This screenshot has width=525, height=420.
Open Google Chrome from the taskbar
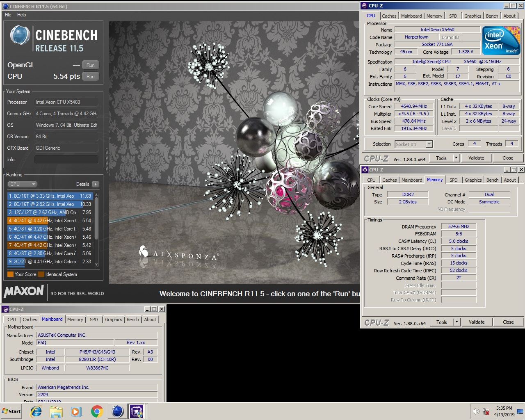(97, 411)
